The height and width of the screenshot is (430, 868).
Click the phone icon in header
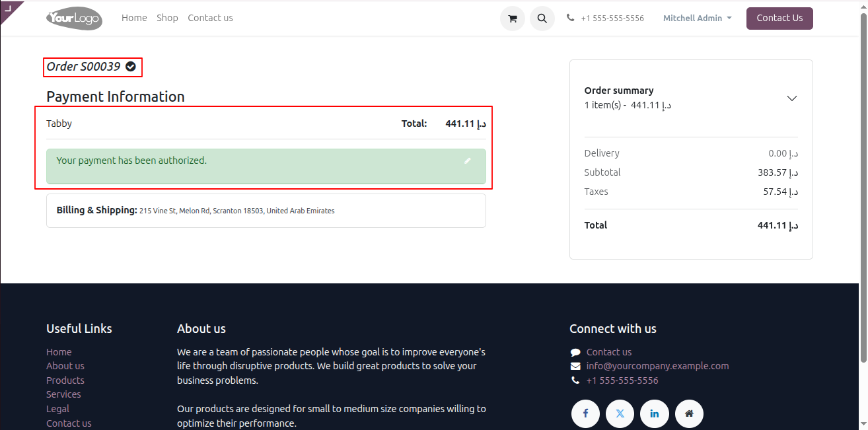[570, 18]
